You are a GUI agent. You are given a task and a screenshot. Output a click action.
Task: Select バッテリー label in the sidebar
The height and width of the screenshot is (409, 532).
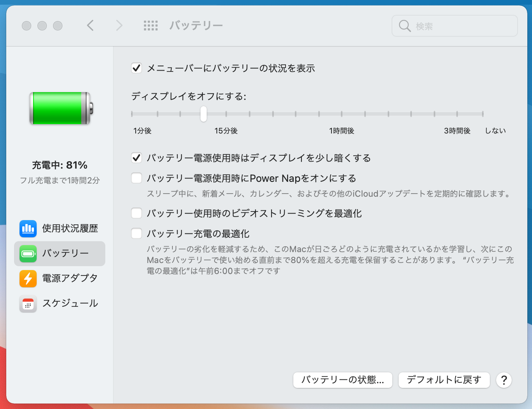66,253
